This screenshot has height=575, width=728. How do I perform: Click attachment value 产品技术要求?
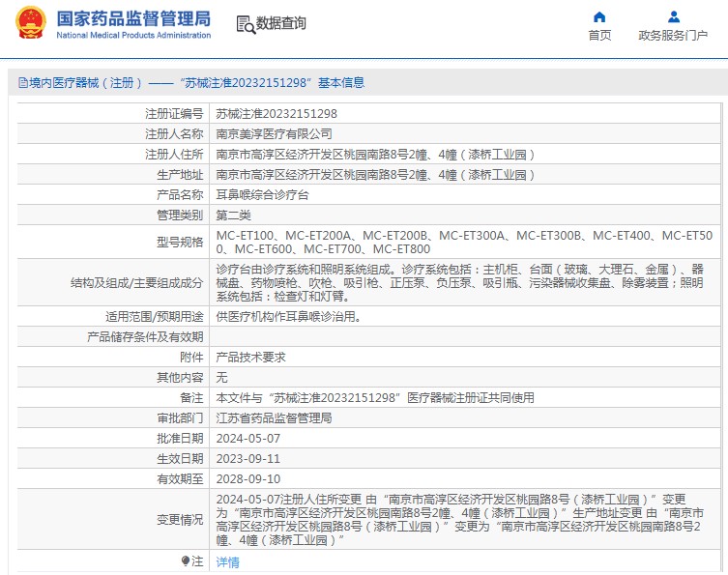point(250,357)
